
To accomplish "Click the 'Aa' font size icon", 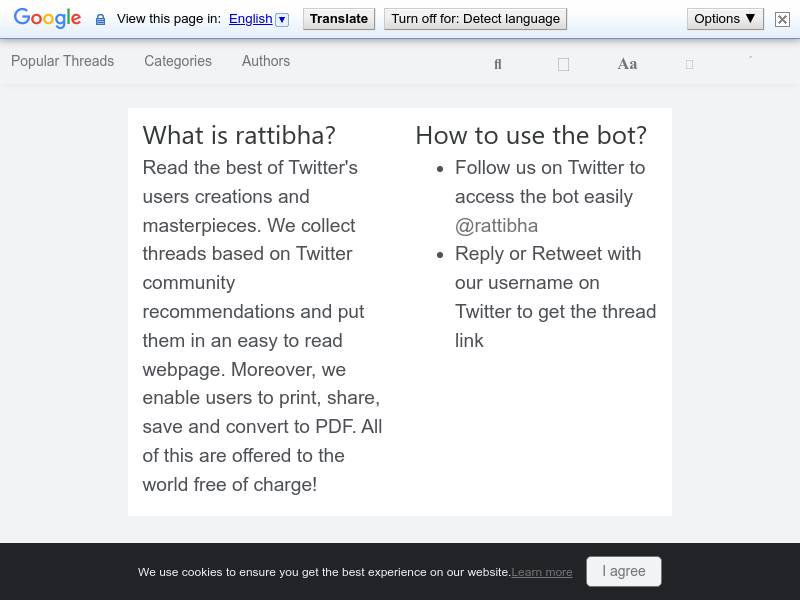I will pos(627,64).
